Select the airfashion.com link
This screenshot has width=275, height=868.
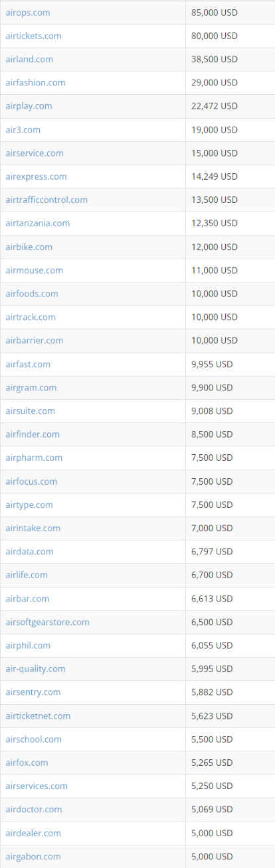[x=35, y=83]
